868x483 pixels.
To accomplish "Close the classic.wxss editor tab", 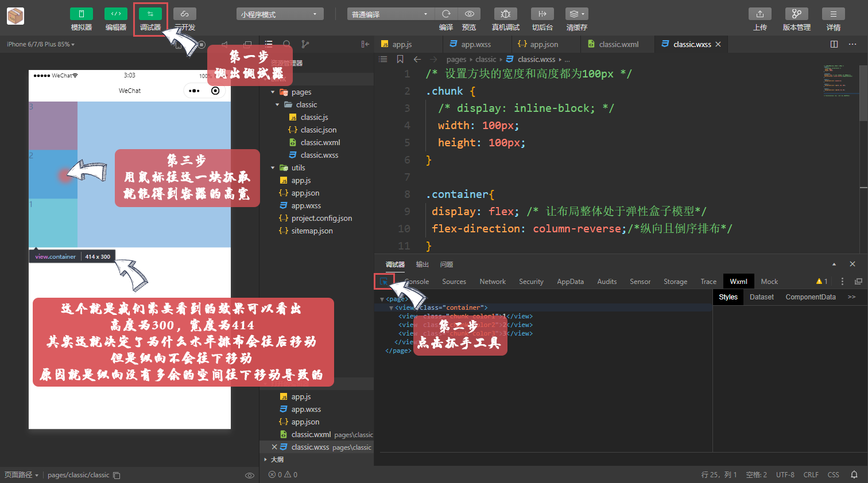I will point(718,44).
